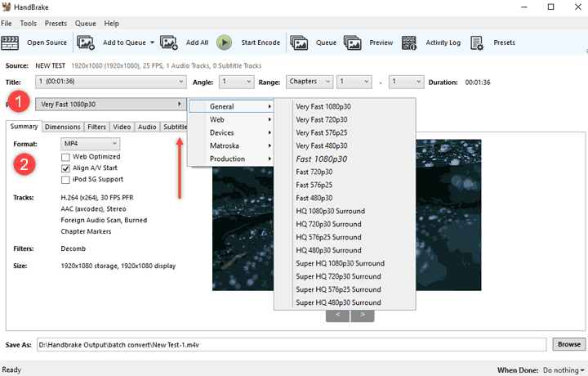
Task: Click the previous preview arrow button
Action: [x=338, y=316]
